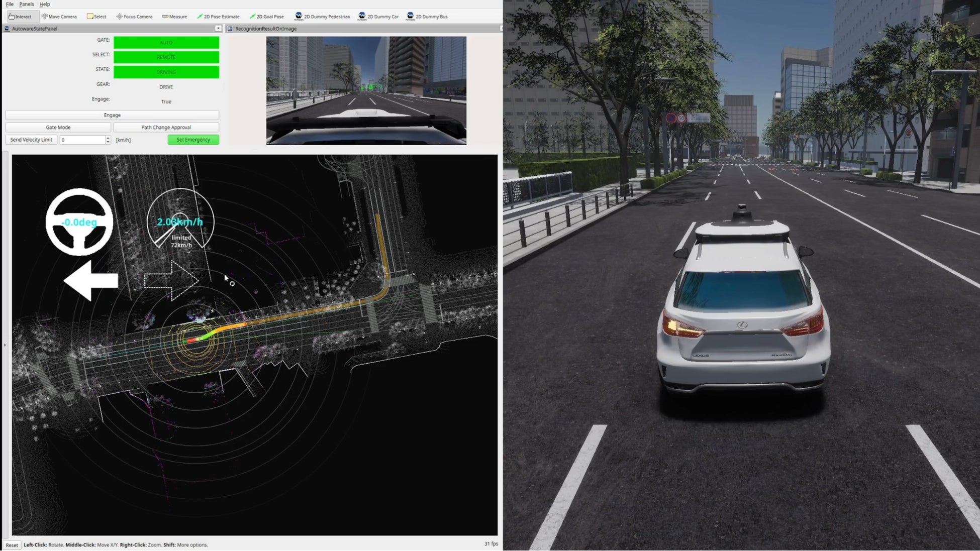The width and height of the screenshot is (980, 551).
Task: Select the Interact tool
Action: click(x=20, y=17)
